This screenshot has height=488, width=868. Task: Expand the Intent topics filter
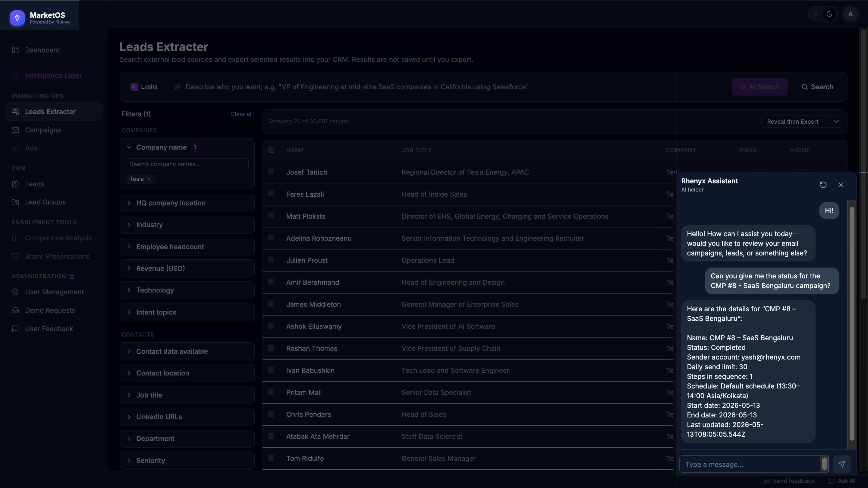pos(187,312)
